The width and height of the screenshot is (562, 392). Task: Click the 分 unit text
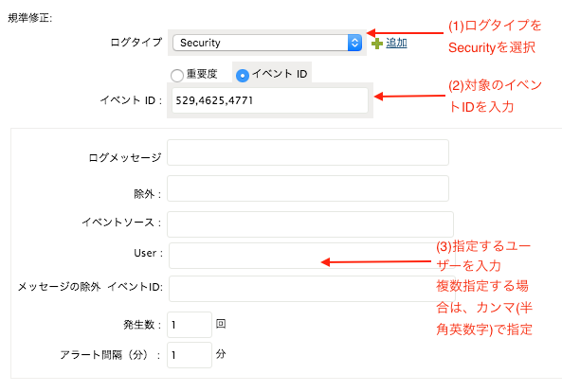[221, 354]
